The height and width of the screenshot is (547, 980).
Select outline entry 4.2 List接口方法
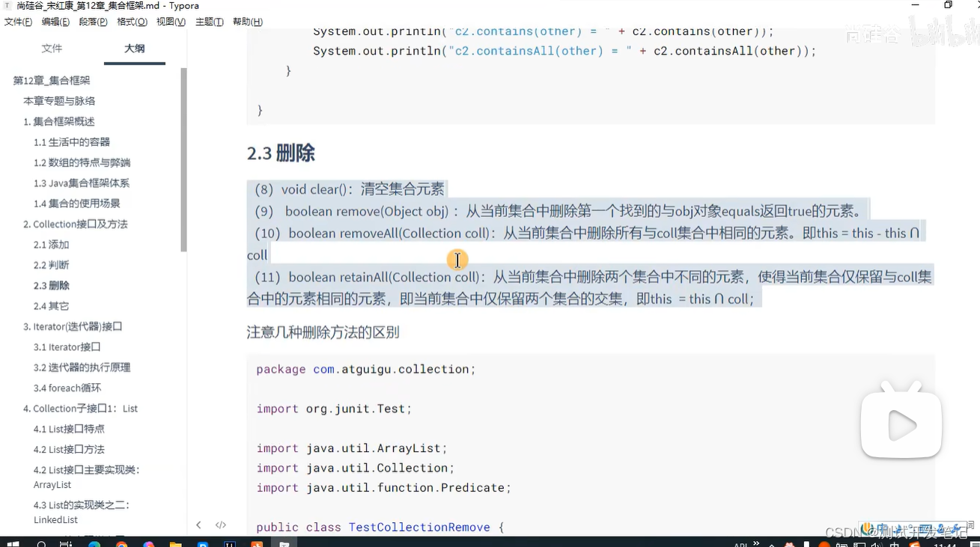69,450
